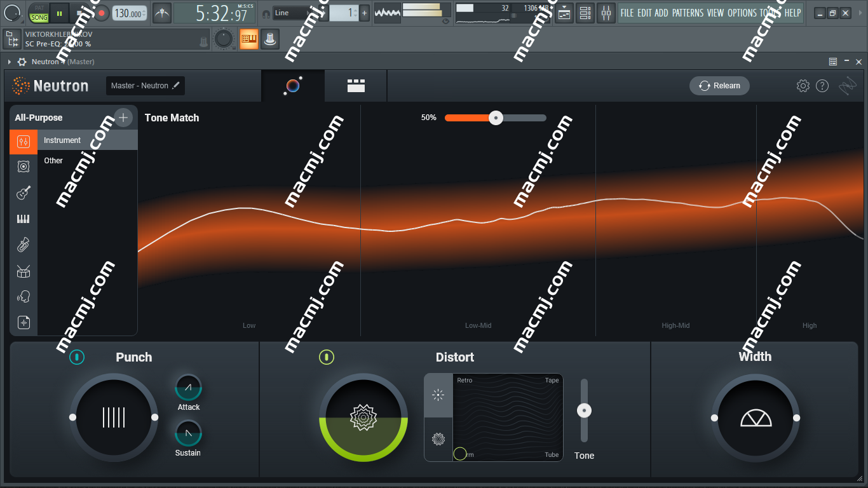Toggle Distort module power button
Screen dimensions: 868x488
tap(326, 357)
